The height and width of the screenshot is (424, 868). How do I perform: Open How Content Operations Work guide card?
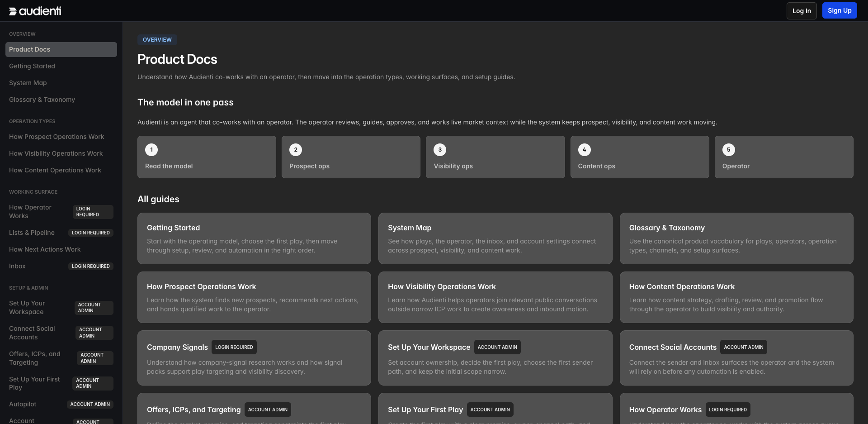tap(736, 297)
